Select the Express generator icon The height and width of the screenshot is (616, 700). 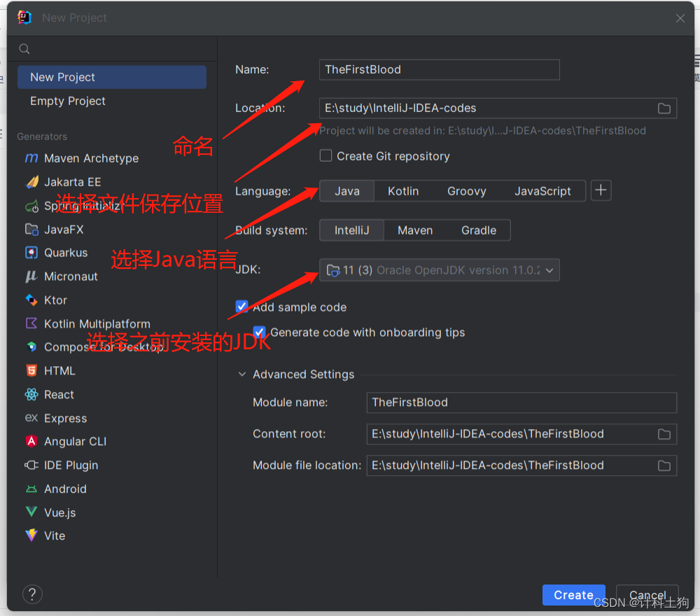pos(31,418)
